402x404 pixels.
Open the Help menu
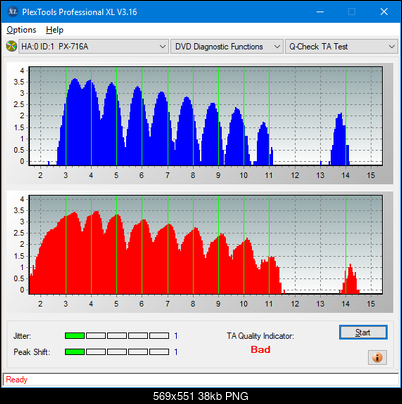tap(55, 30)
